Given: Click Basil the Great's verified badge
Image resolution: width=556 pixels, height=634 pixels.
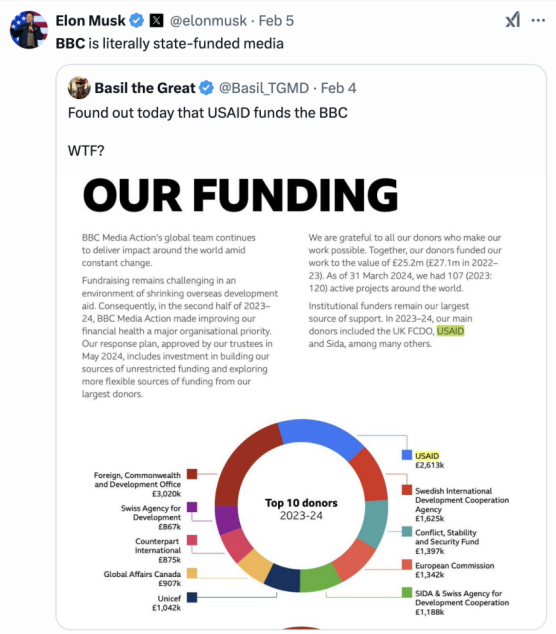Looking at the screenshot, I should click(207, 88).
